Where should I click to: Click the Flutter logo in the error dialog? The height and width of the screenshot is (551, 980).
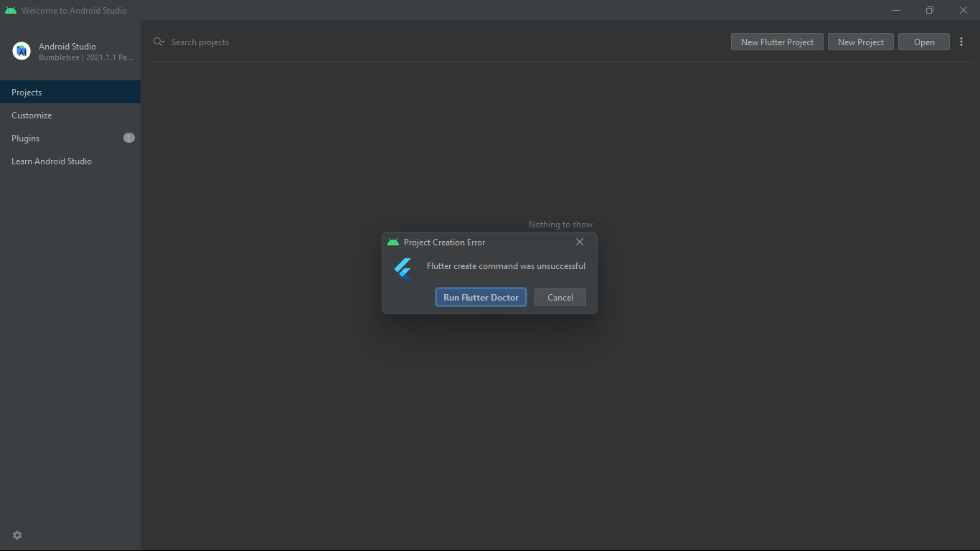[403, 268]
